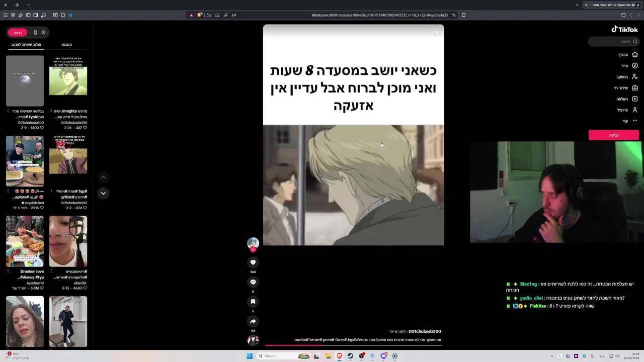This screenshot has width=644, height=362.
Task: Click lepetron10 username in recommendations
Action: click(34, 283)
